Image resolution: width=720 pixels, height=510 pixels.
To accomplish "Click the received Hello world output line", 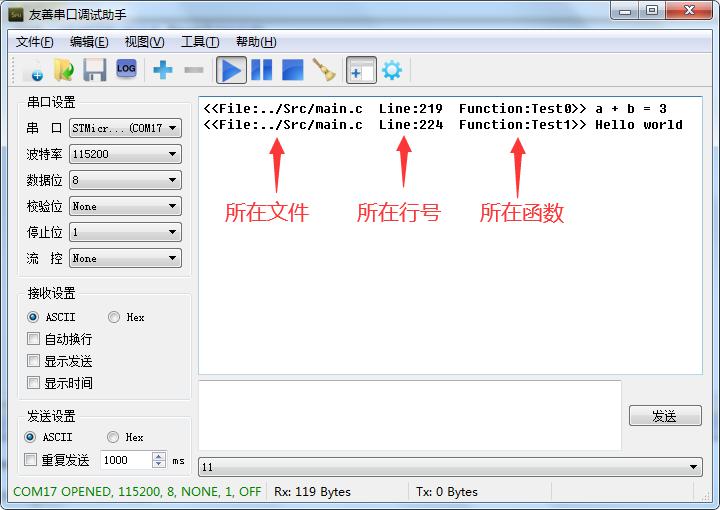I will (x=443, y=125).
